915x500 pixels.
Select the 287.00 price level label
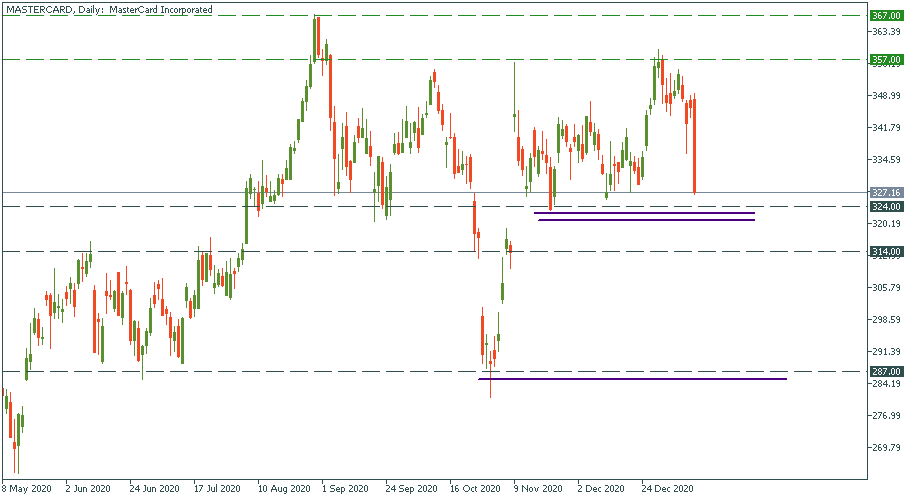pyautogui.click(x=883, y=371)
